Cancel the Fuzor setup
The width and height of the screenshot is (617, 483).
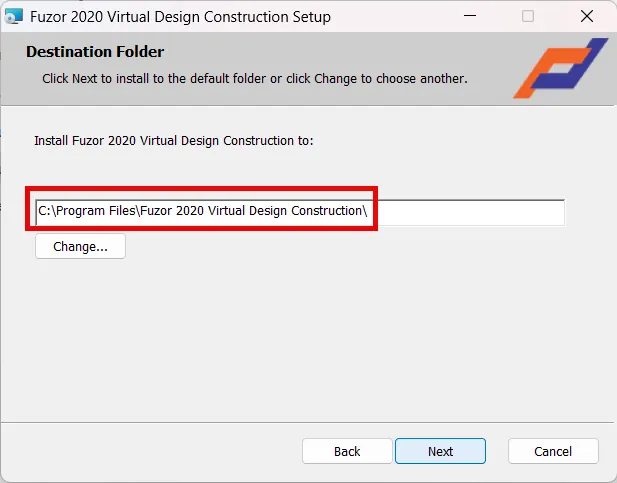point(553,451)
